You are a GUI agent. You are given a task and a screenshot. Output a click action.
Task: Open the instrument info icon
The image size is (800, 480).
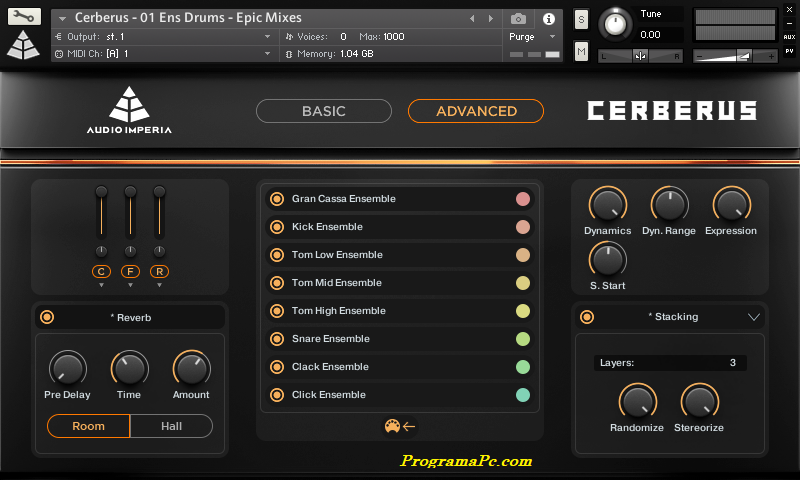pos(548,19)
